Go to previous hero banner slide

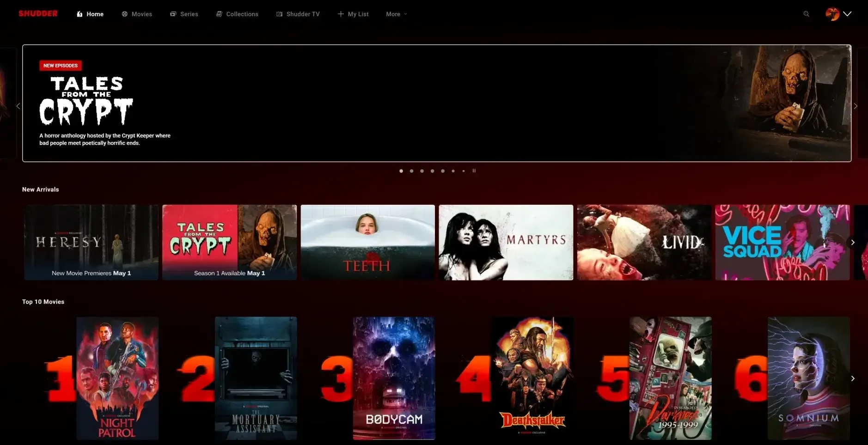pyautogui.click(x=18, y=106)
